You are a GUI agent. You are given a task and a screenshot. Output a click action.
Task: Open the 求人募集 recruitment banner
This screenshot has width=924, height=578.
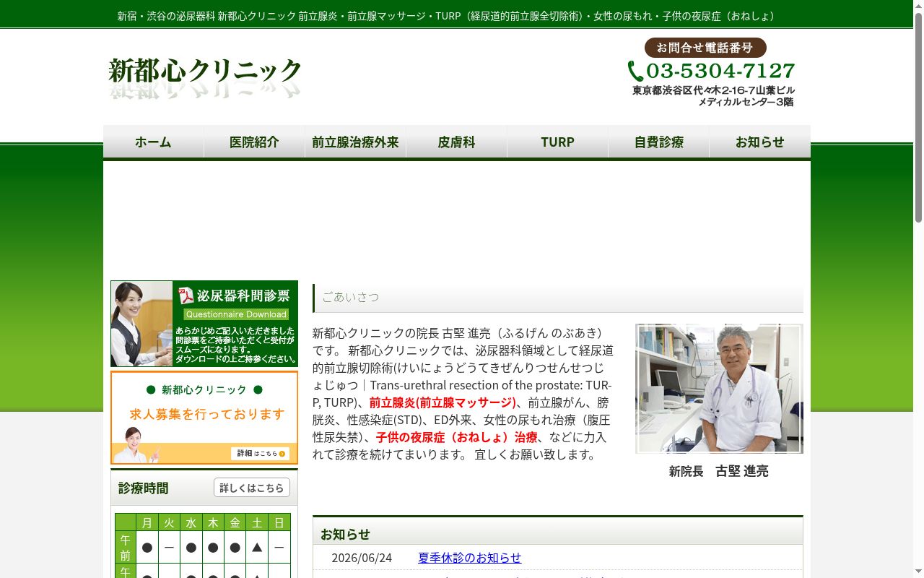[x=204, y=418]
